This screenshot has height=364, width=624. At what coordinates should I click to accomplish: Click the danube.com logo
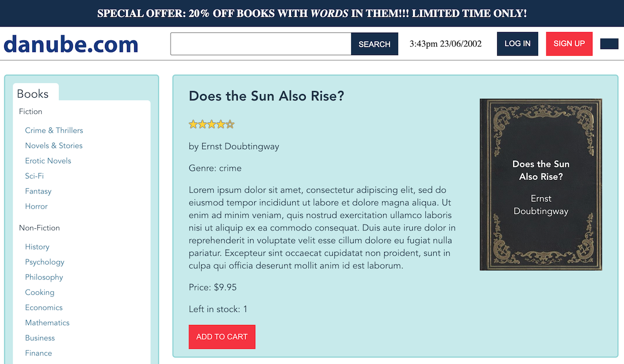[71, 44]
